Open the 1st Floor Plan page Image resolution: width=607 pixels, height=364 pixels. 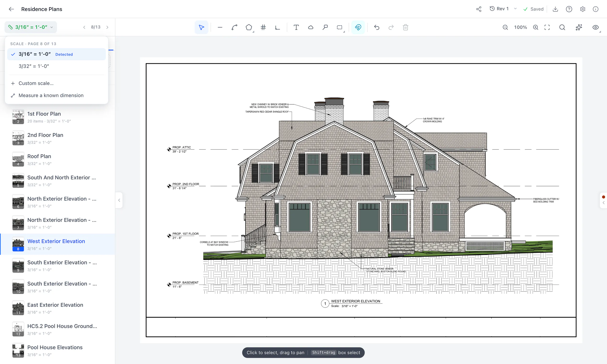(58, 117)
